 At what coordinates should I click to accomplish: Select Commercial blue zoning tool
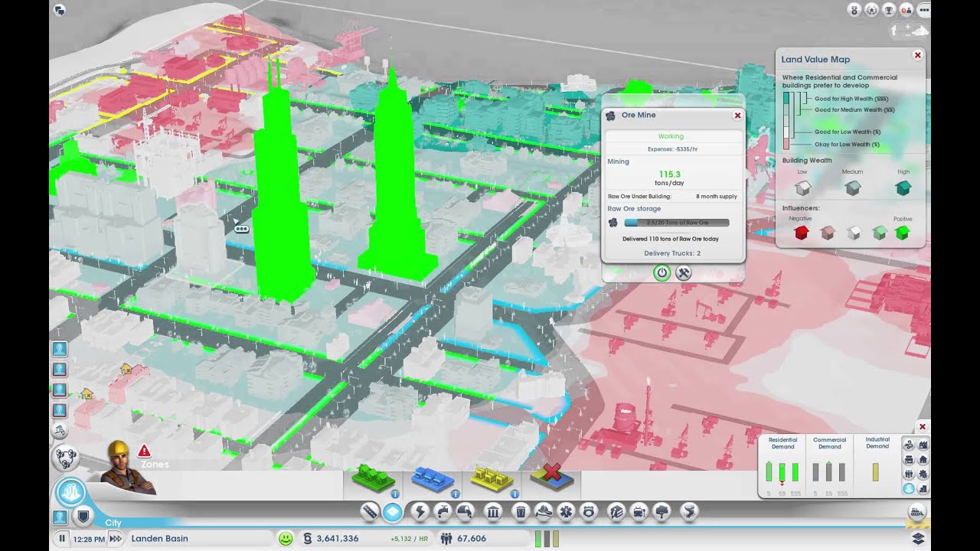click(x=433, y=478)
